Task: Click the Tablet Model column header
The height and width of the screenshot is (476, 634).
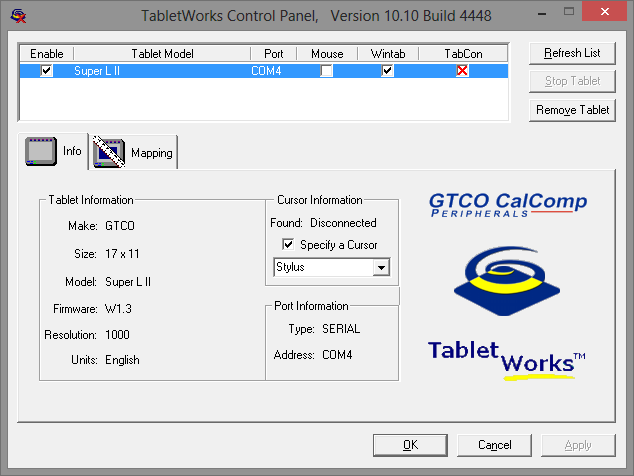Action: (x=162, y=54)
